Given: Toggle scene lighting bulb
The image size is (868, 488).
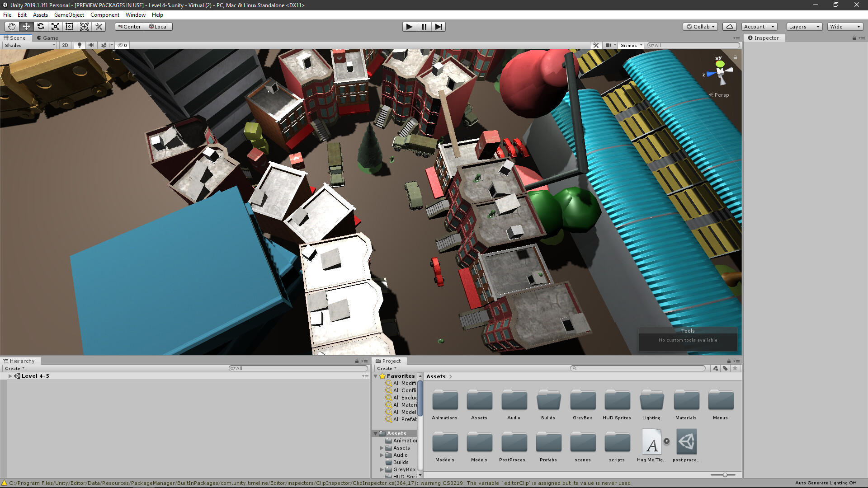Looking at the screenshot, I should tap(80, 45).
